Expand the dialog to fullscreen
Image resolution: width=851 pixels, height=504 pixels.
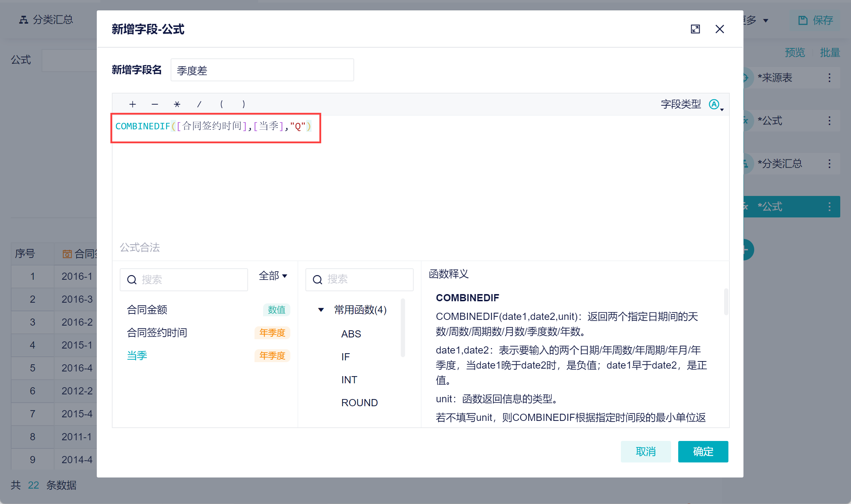click(x=695, y=29)
